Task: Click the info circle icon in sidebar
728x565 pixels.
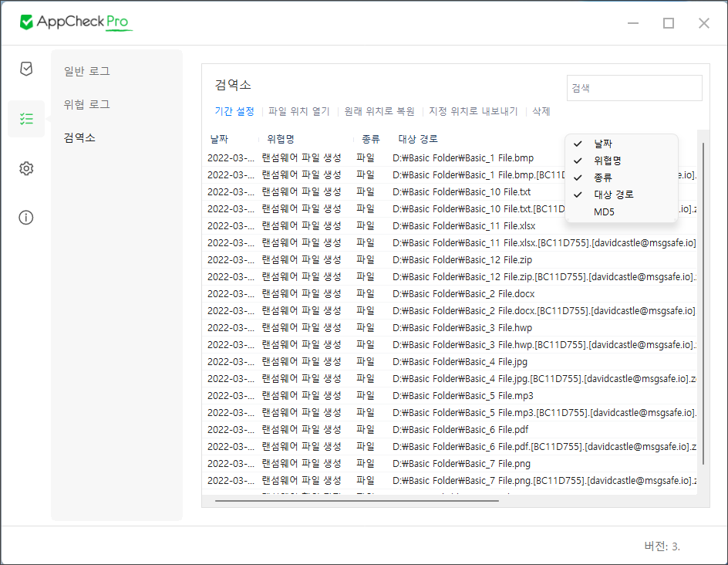Action: [26, 218]
